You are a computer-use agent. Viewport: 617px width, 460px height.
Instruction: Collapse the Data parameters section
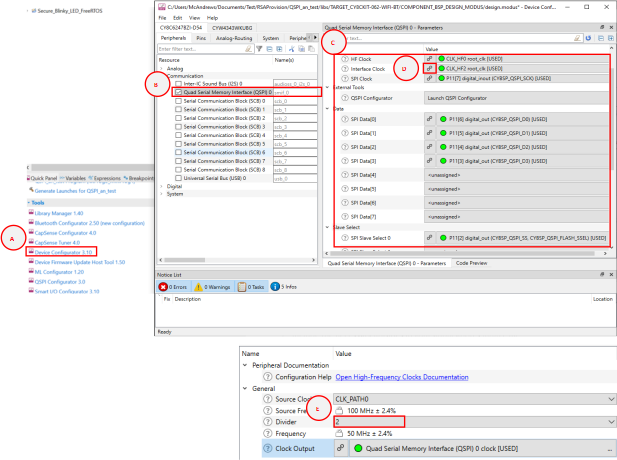[327, 109]
